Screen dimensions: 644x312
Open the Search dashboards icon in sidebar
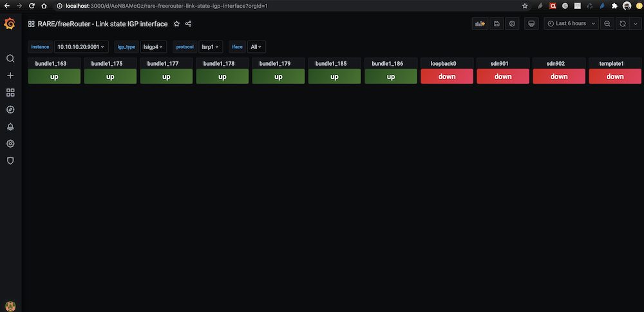(11, 59)
